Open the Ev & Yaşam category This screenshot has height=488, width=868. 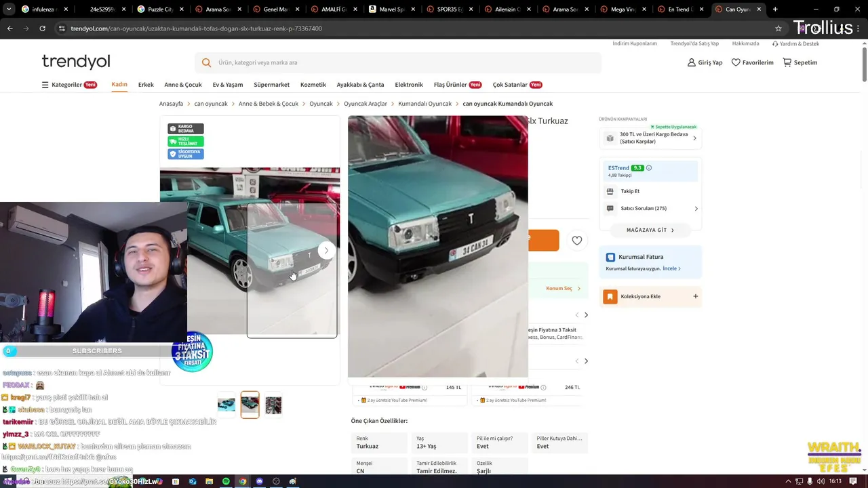[x=228, y=85]
